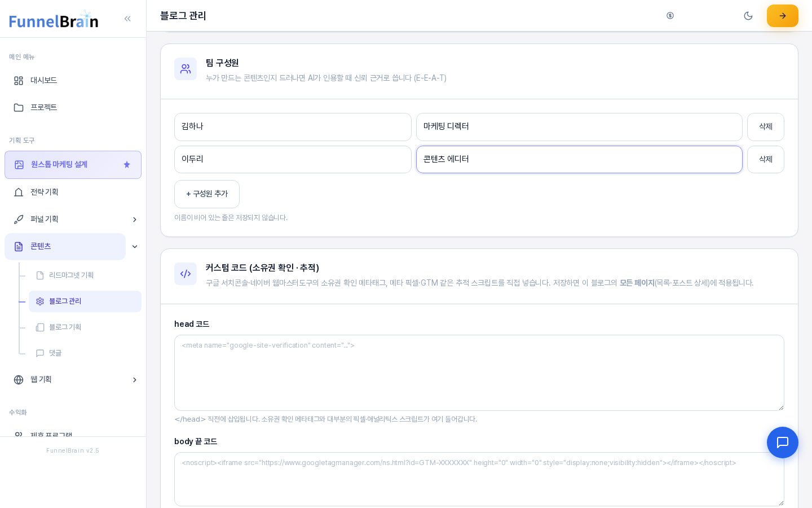The width and height of the screenshot is (812, 508).
Task: Focus the body 끝 코드 text area
Action: [x=479, y=479]
